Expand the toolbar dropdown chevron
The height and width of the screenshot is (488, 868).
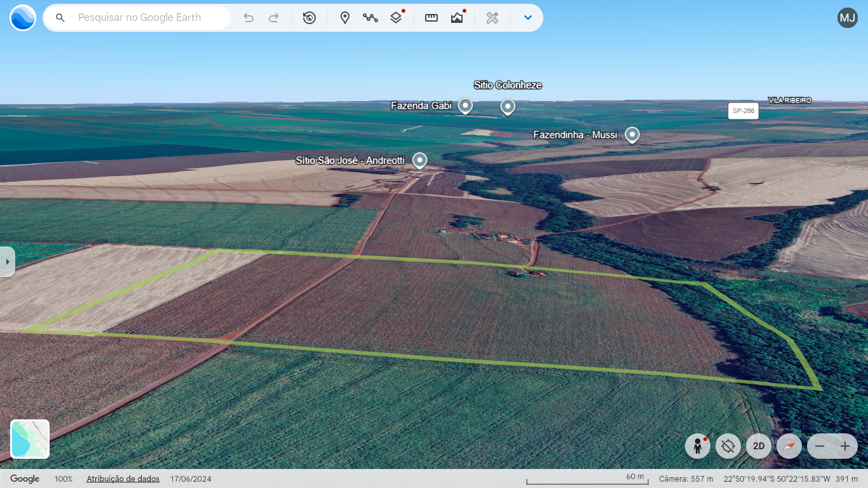point(527,18)
